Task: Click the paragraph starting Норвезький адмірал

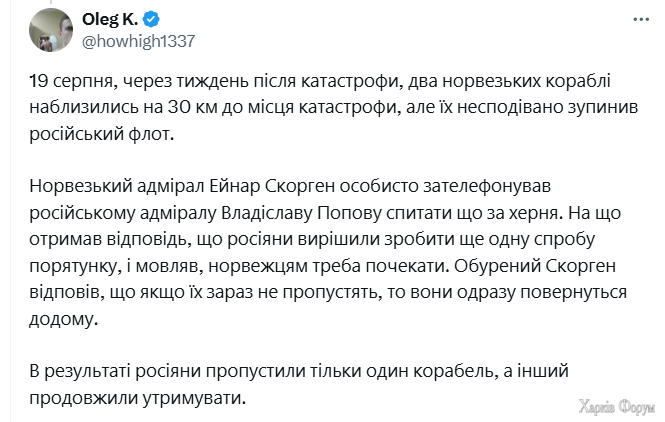Action: click(328, 252)
